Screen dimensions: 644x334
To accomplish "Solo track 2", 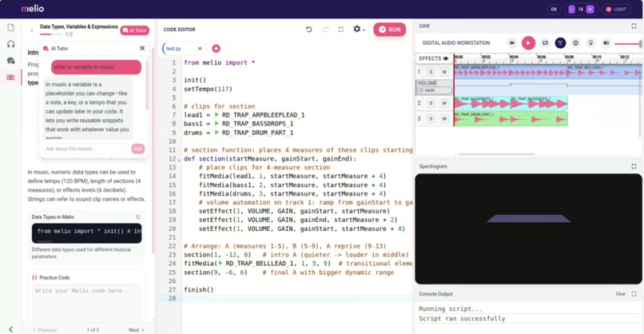I will 431,103.
